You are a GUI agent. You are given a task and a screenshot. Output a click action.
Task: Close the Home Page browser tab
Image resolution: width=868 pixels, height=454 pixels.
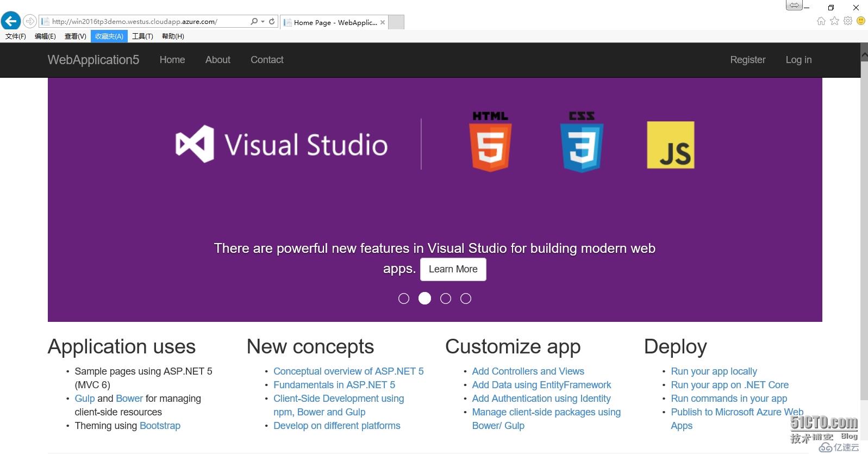click(x=383, y=22)
